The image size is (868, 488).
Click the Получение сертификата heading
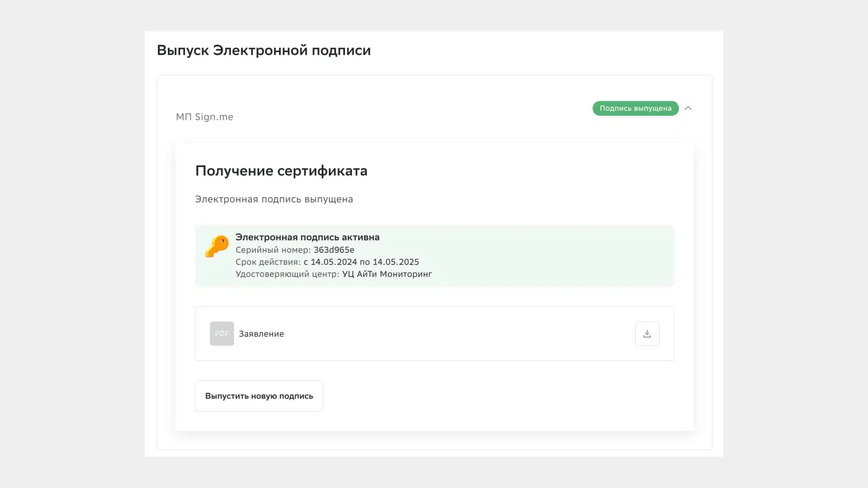pyautogui.click(x=281, y=171)
